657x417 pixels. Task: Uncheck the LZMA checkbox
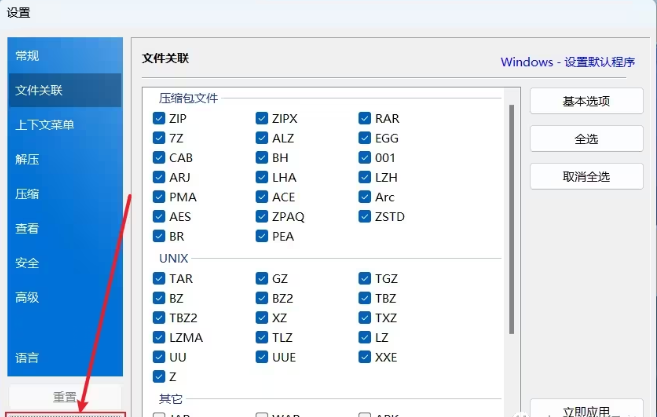coord(159,337)
